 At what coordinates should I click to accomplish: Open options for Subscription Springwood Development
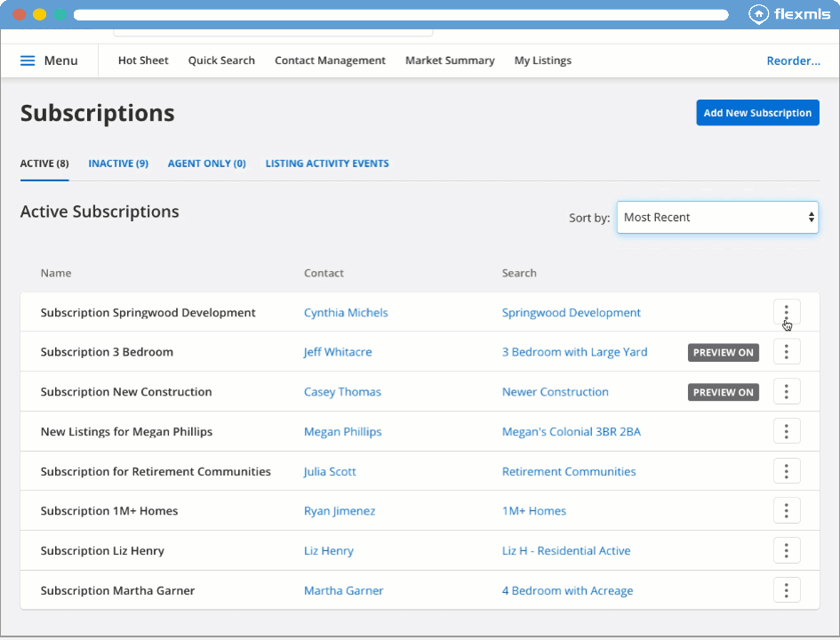[x=787, y=312]
